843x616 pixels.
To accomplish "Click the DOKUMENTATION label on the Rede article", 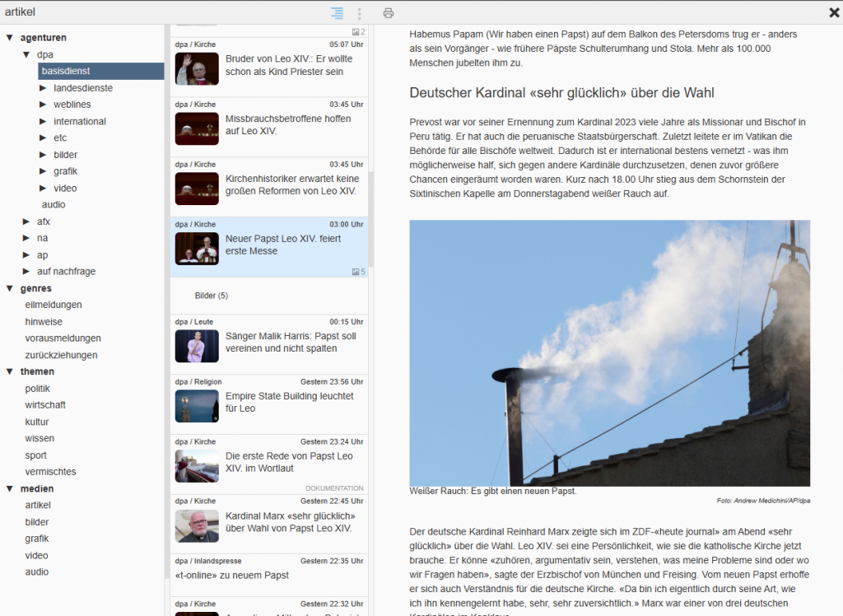I will coord(334,488).
